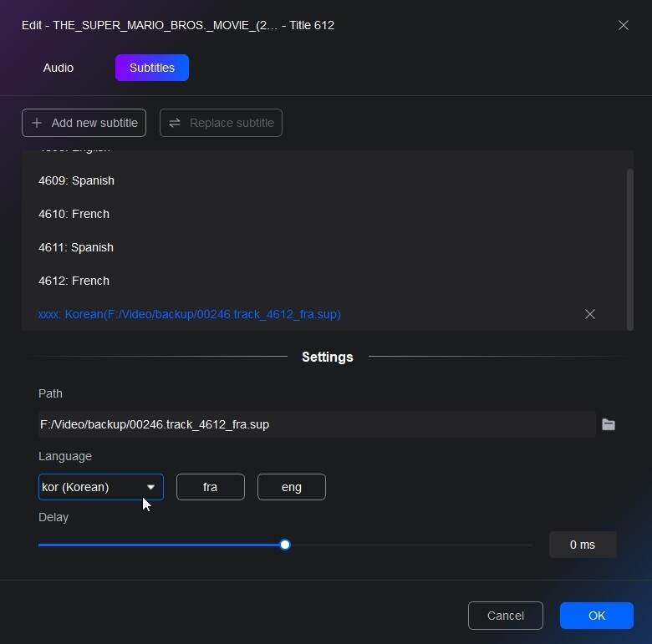
Task: Choose the eng language shortcut
Action: point(292,487)
